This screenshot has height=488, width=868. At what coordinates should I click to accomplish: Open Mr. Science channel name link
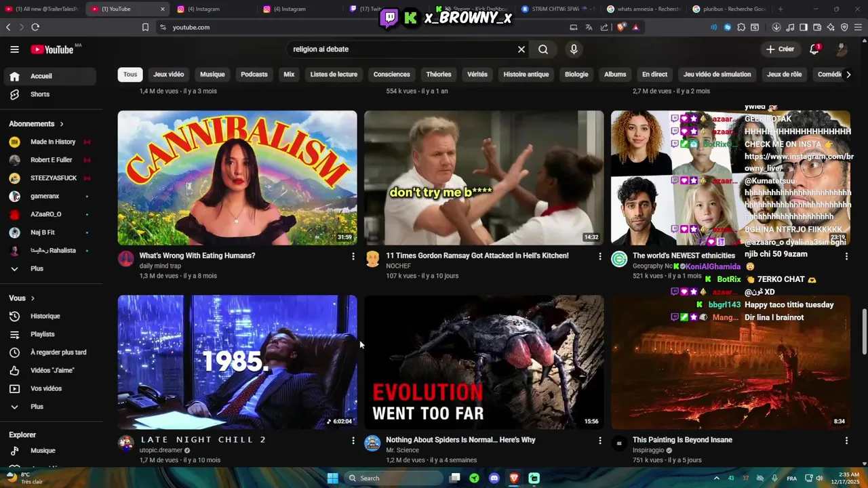click(x=402, y=450)
